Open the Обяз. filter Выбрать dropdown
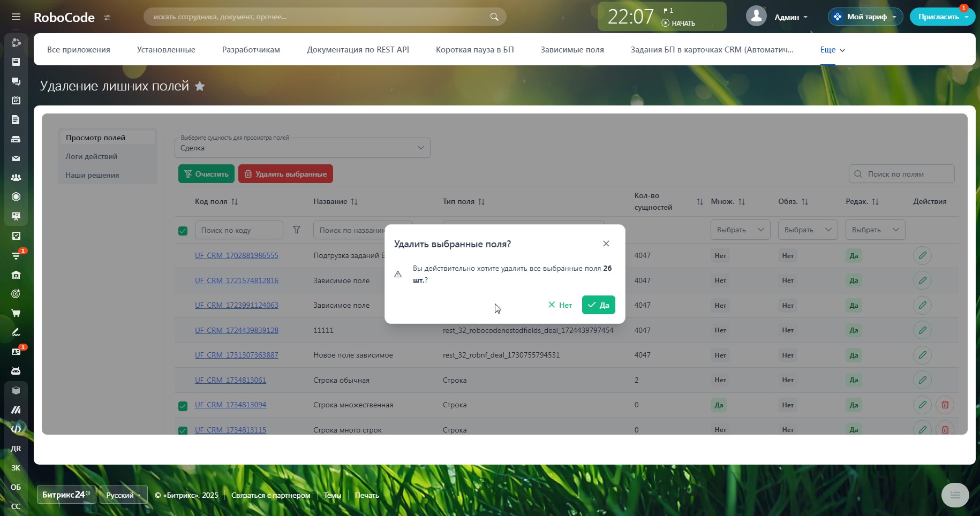 [x=808, y=230]
